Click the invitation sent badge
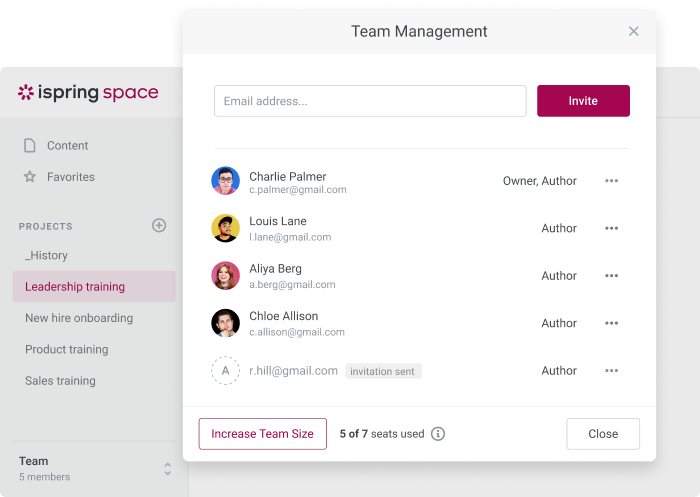This screenshot has width=700, height=497. pyautogui.click(x=383, y=371)
